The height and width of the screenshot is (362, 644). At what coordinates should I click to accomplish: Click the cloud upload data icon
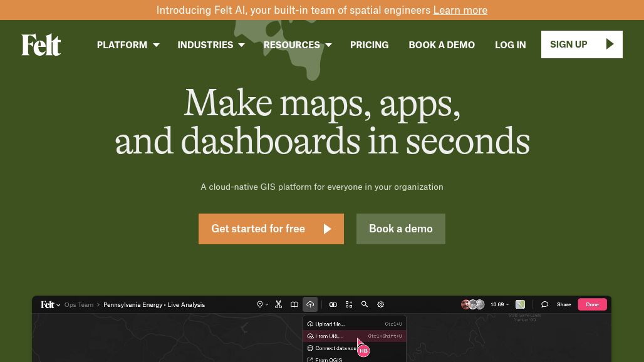coord(310,304)
